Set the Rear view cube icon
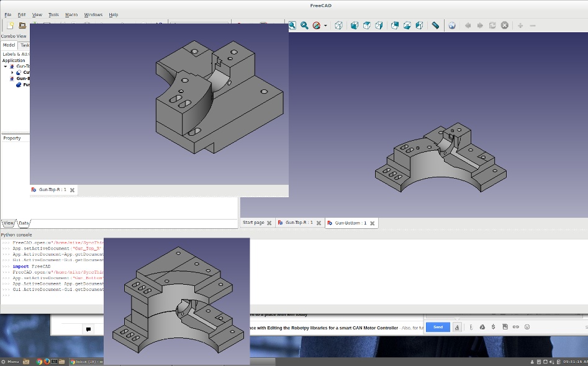The width and height of the screenshot is (588, 366). point(395,25)
